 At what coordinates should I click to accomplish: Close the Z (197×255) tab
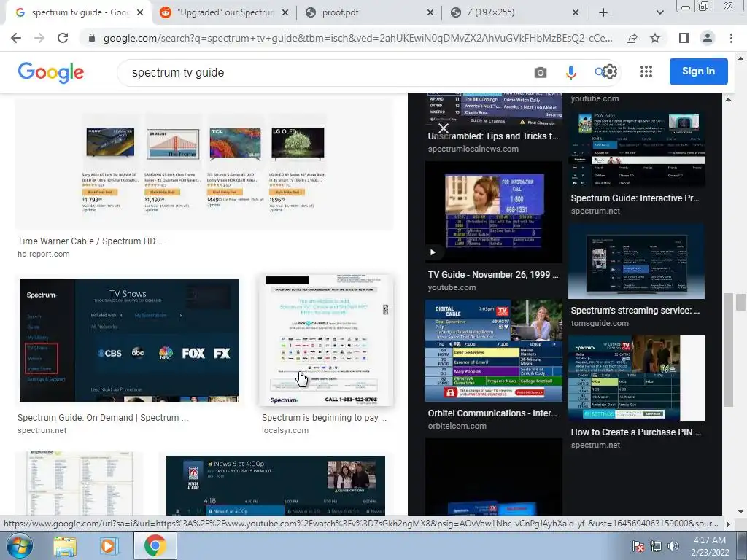pyautogui.click(x=576, y=12)
